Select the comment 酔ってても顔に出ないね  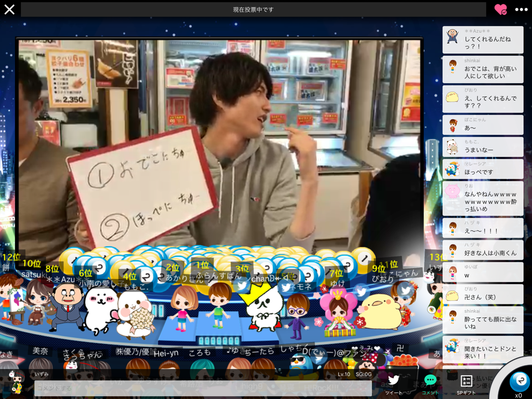click(x=483, y=320)
